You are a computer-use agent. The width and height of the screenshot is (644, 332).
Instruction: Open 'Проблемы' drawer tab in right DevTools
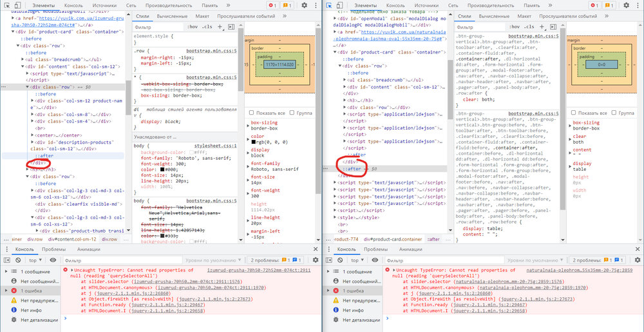pos(376,249)
